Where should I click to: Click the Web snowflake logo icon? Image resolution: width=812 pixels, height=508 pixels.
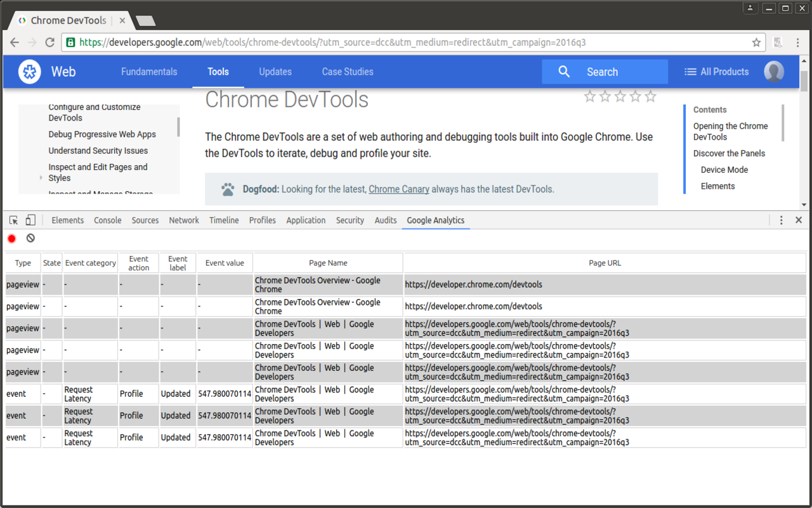pyautogui.click(x=29, y=72)
